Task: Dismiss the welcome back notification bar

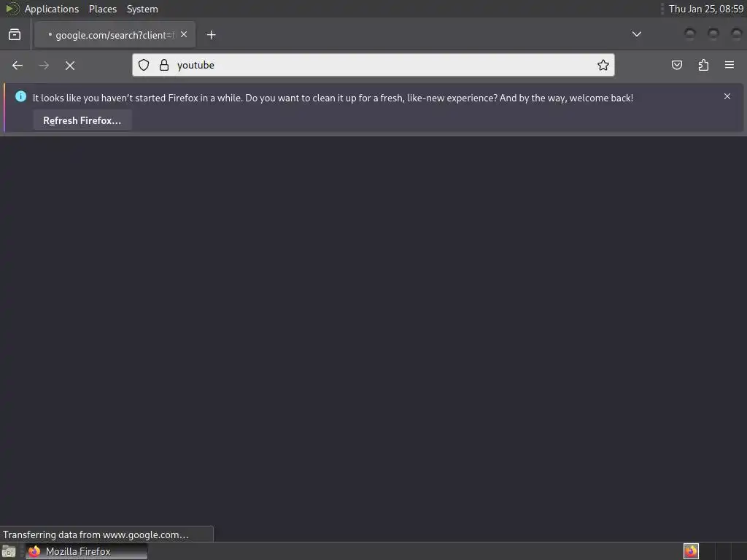Action: (727, 96)
